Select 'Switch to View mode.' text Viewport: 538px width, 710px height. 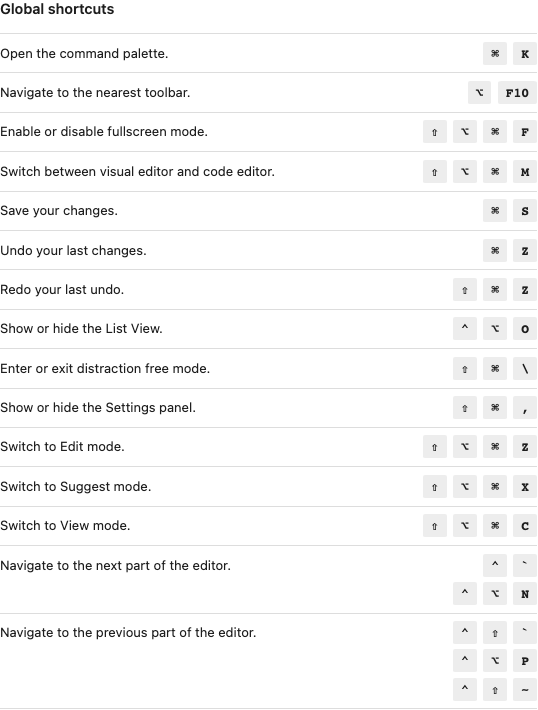[x=65, y=525]
